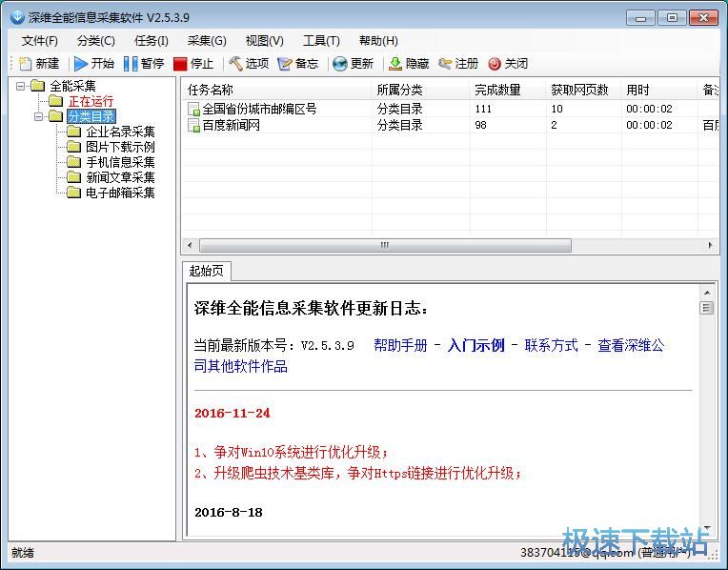Click folder icon of 分类目录
Image resolution: width=728 pixels, height=570 pixels.
(x=55, y=116)
